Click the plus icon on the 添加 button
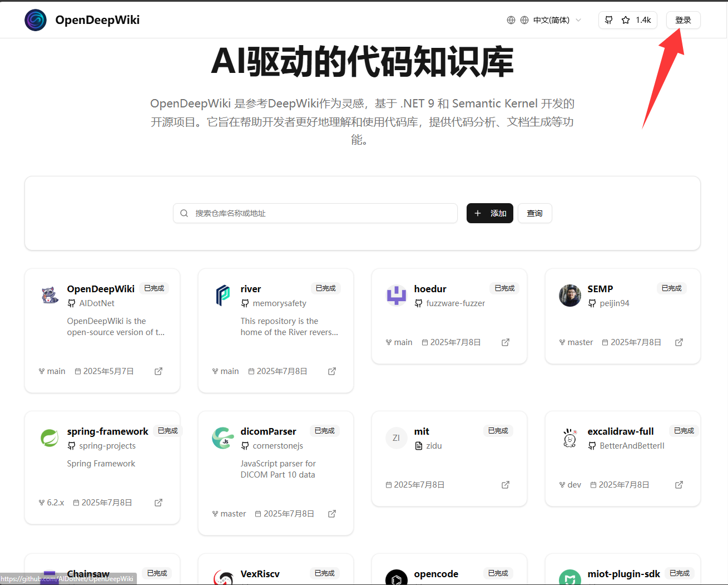Image resolution: width=728 pixels, height=585 pixels. (478, 213)
